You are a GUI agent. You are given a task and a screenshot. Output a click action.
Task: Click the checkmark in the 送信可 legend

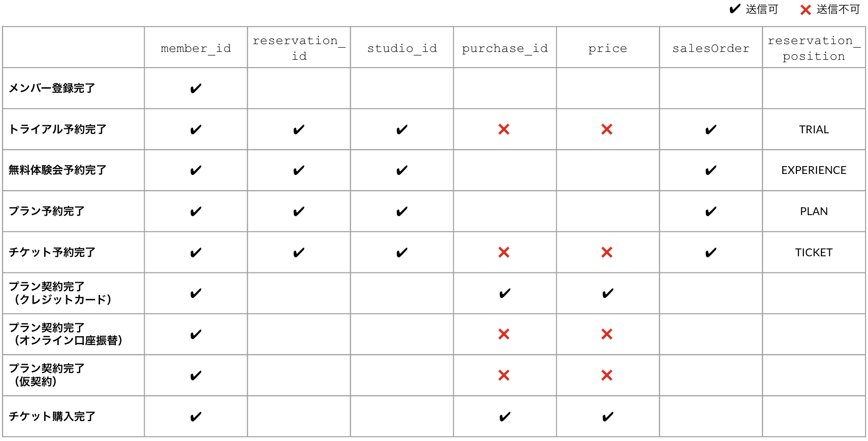point(735,9)
